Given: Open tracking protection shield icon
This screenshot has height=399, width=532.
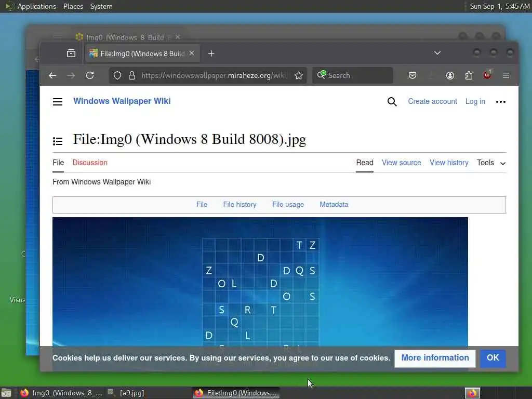Looking at the screenshot, I should click(x=117, y=75).
